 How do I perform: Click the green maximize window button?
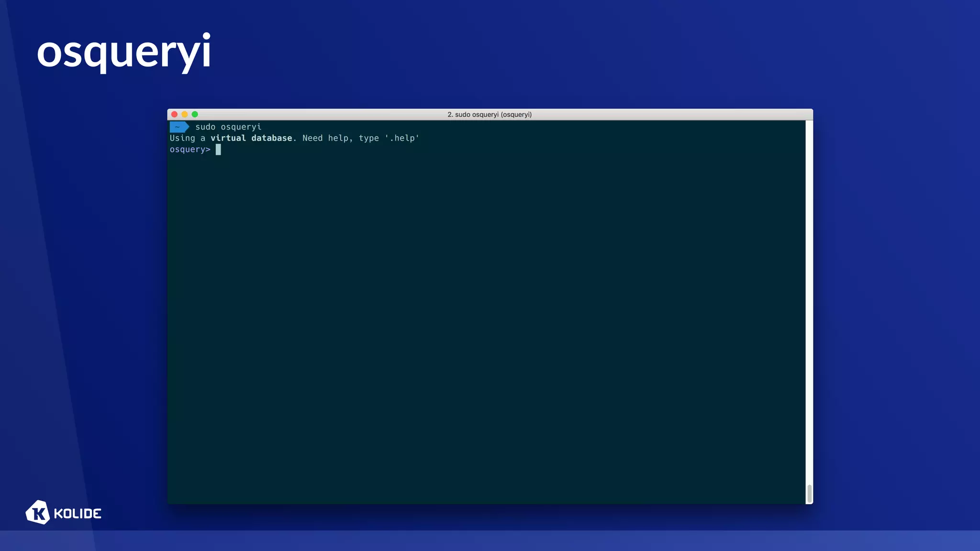click(195, 114)
